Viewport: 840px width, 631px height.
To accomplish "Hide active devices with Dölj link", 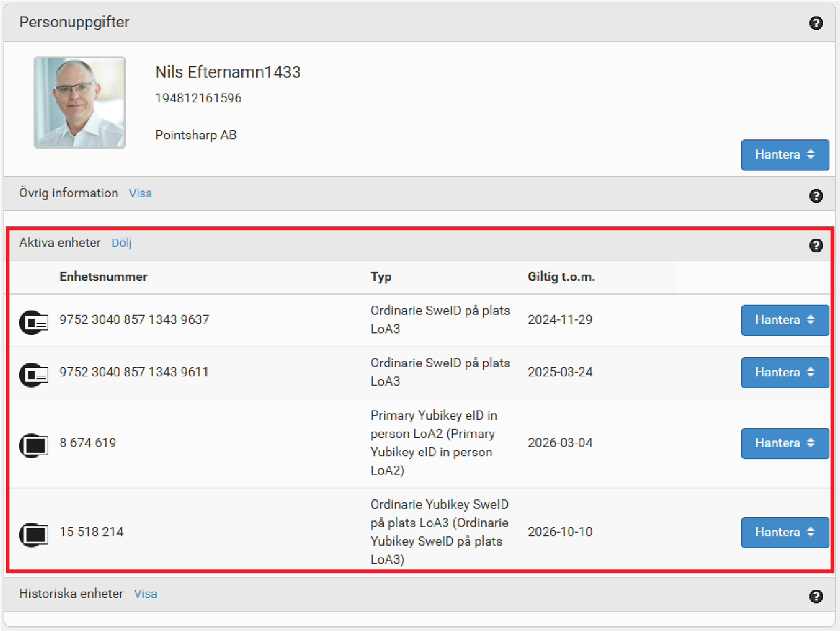I will (x=121, y=243).
